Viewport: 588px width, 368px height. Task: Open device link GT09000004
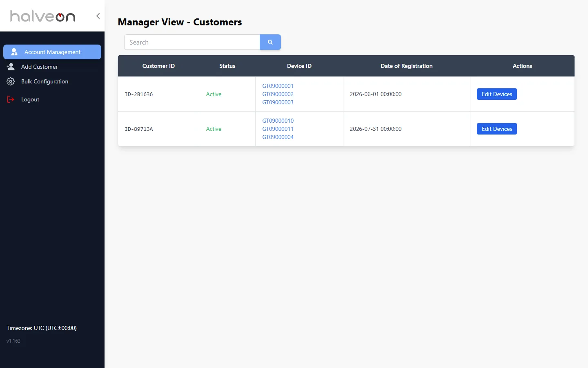(x=278, y=137)
